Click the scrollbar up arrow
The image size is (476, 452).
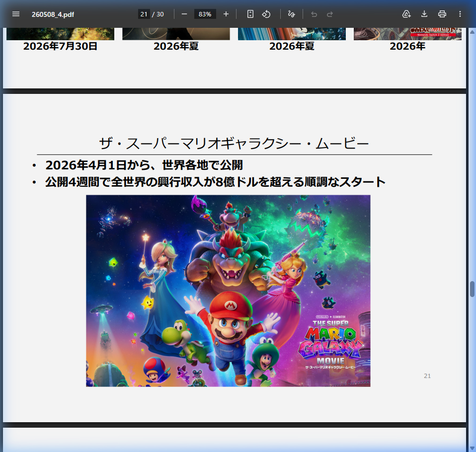coord(472,31)
